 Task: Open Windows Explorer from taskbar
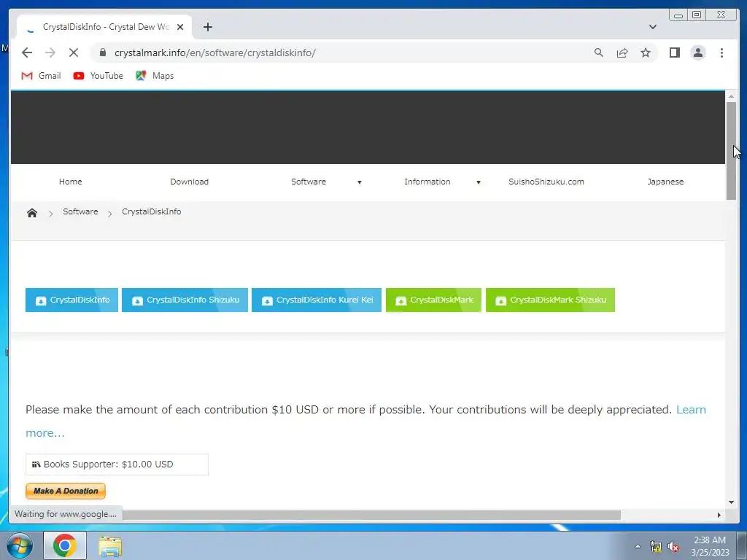pyautogui.click(x=110, y=546)
